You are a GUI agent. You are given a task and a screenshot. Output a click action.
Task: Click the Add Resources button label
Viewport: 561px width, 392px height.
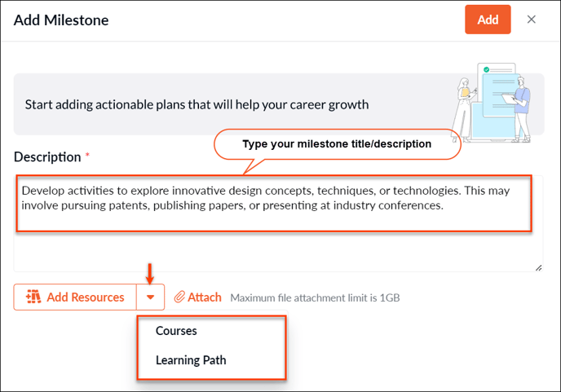pyautogui.click(x=86, y=297)
